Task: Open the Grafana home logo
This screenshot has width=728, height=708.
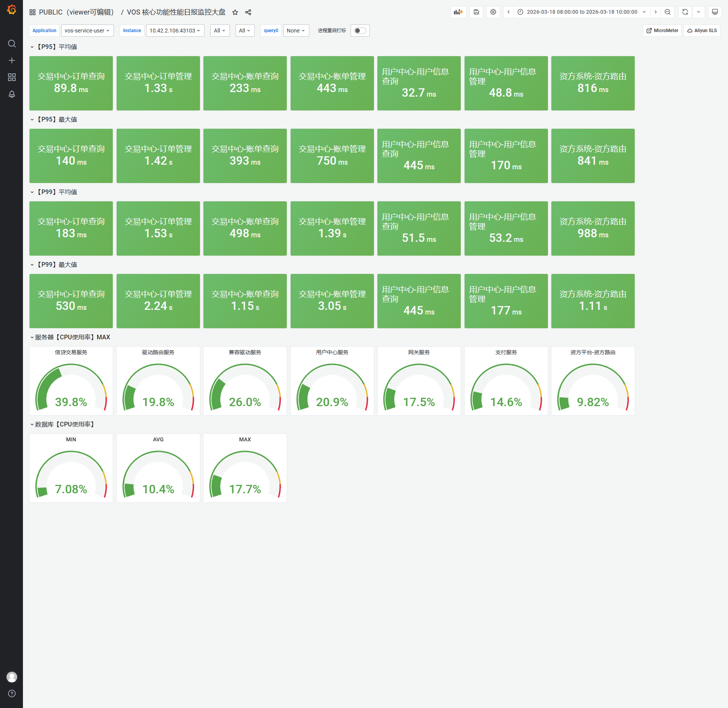Action: coord(11,10)
